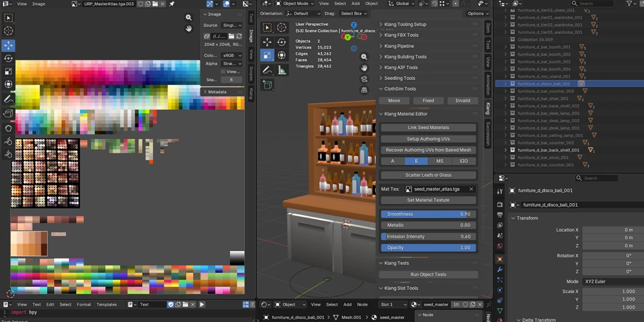Click the Setup Authoring UVs button
The width and height of the screenshot is (644, 322).
pos(428,139)
